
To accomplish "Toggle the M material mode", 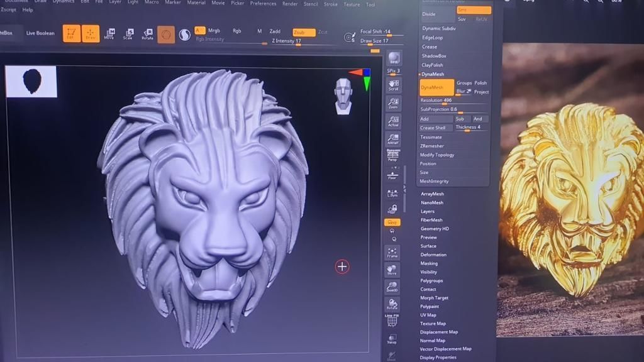I will point(260,31).
